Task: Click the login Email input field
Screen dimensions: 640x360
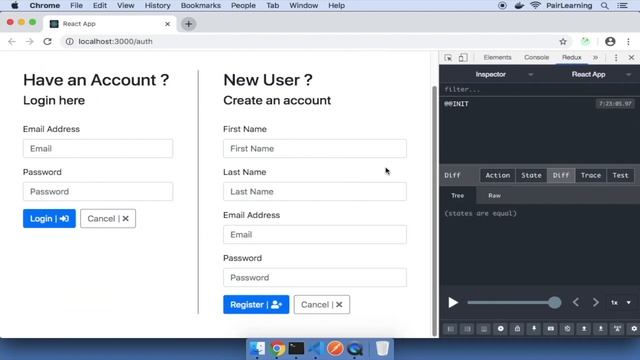Action: (98, 149)
